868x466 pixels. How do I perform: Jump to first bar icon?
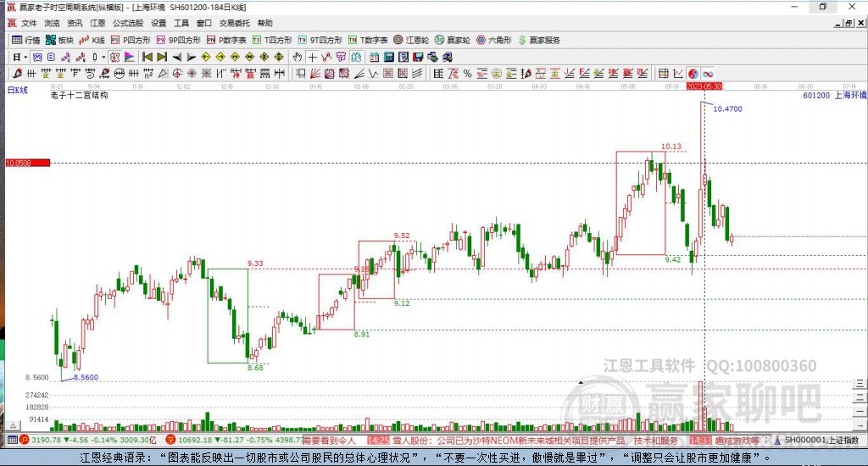pyautogui.click(x=147, y=57)
